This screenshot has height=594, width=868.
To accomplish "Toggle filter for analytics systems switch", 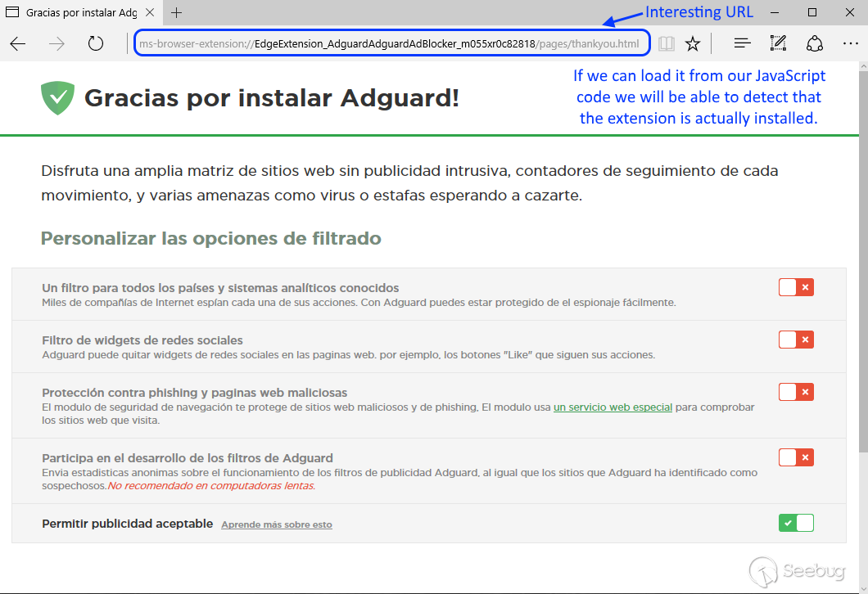I will point(796,287).
